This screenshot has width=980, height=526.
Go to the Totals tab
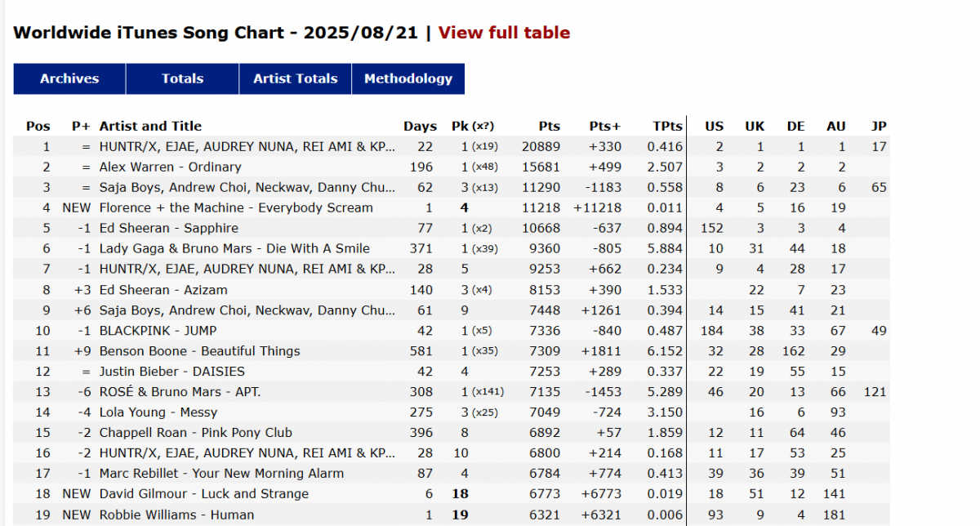(182, 78)
